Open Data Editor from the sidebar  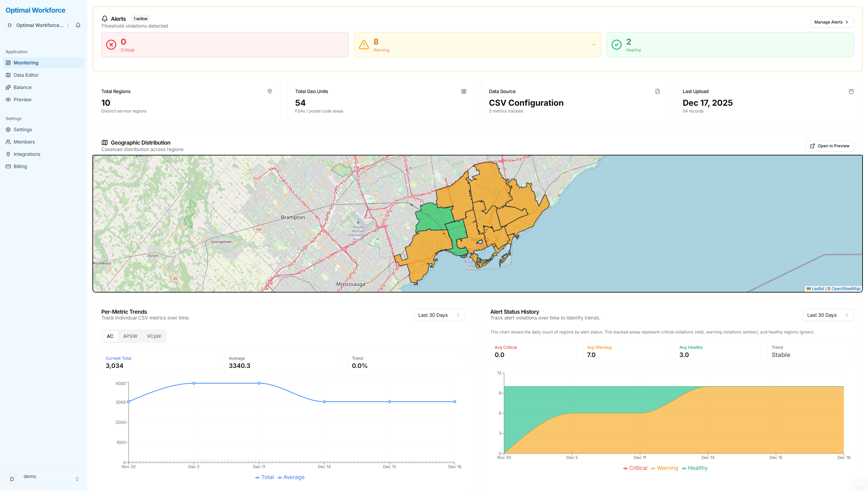[x=26, y=75]
